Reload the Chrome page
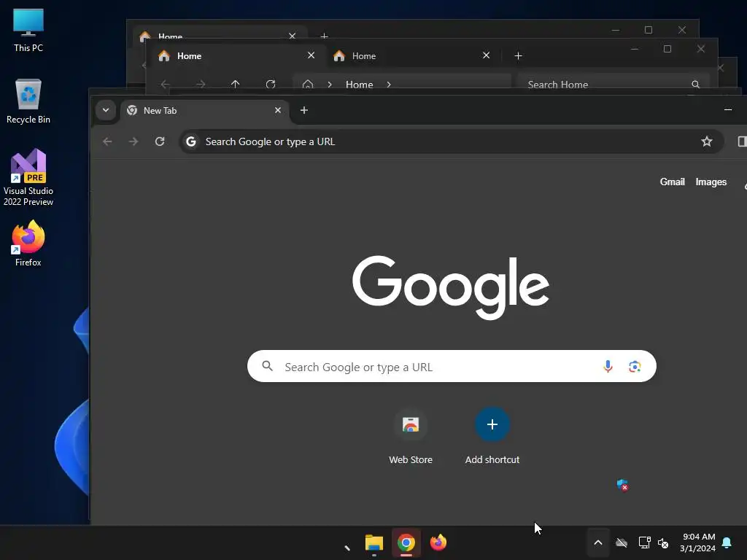Image resolution: width=747 pixels, height=560 pixels. [x=160, y=141]
